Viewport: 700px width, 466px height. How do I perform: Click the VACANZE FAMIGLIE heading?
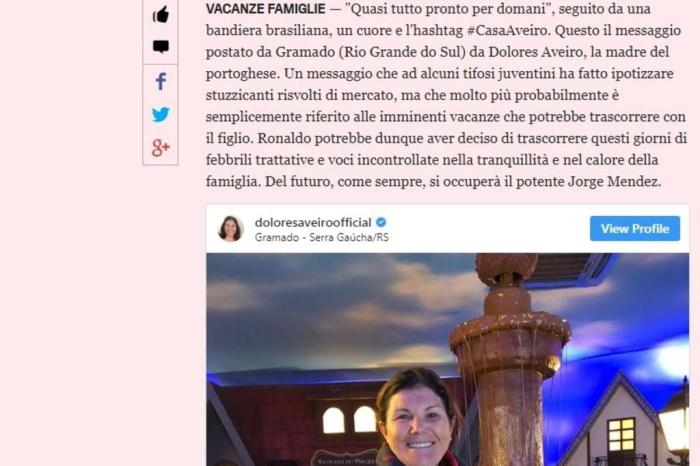pos(266,8)
